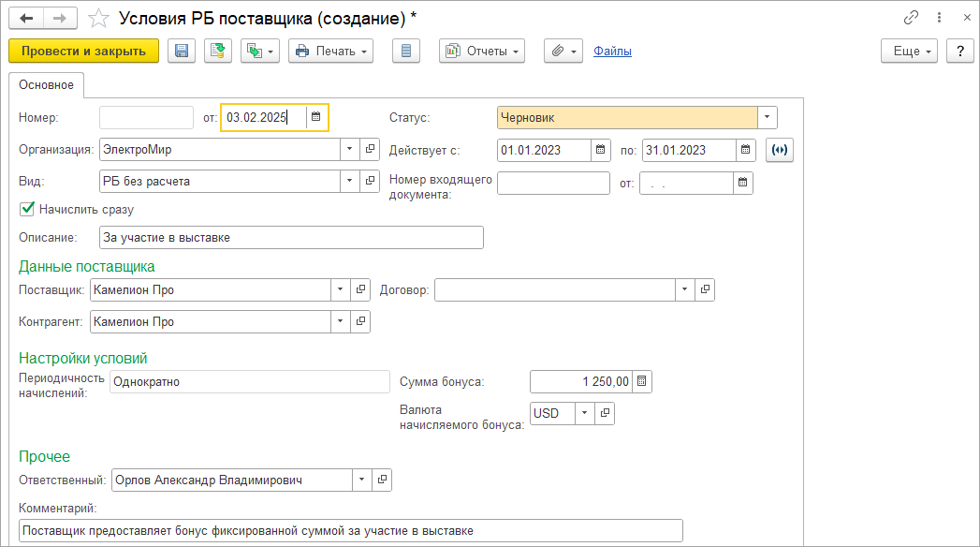Click the Описание text field
980x547 pixels.
click(290, 238)
